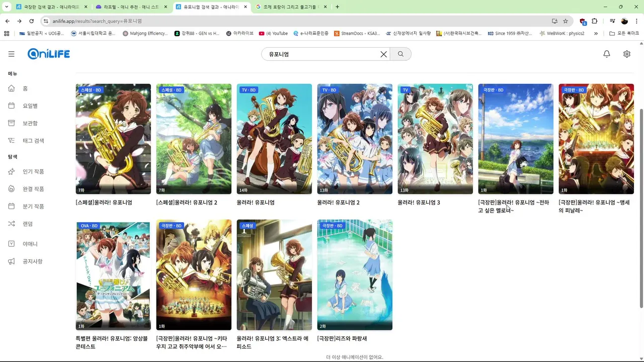Open the Chrome apps grid icon
This screenshot has height=362, width=644.
(x=7, y=33)
